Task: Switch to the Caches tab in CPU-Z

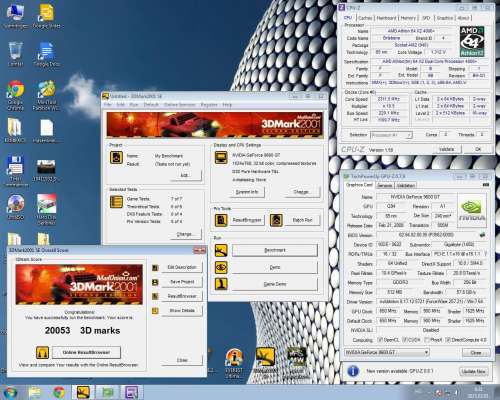Action: click(x=365, y=18)
